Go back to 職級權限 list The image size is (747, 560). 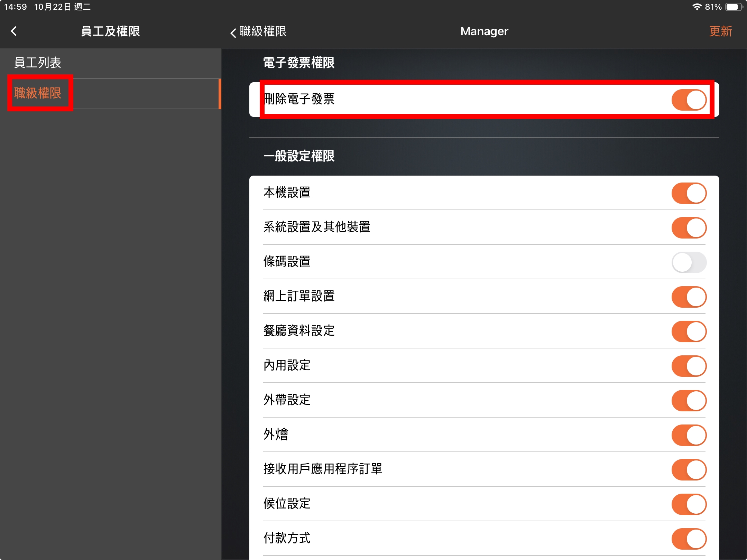point(258,31)
